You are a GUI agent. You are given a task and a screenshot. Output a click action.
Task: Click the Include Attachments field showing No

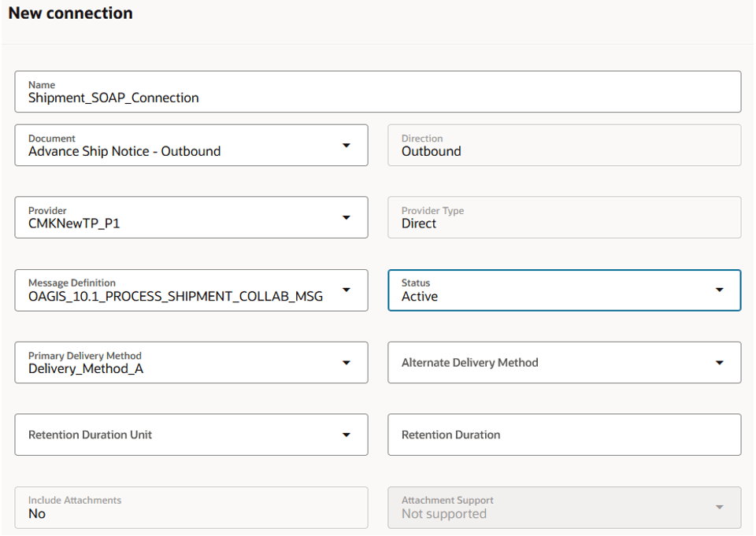point(191,508)
